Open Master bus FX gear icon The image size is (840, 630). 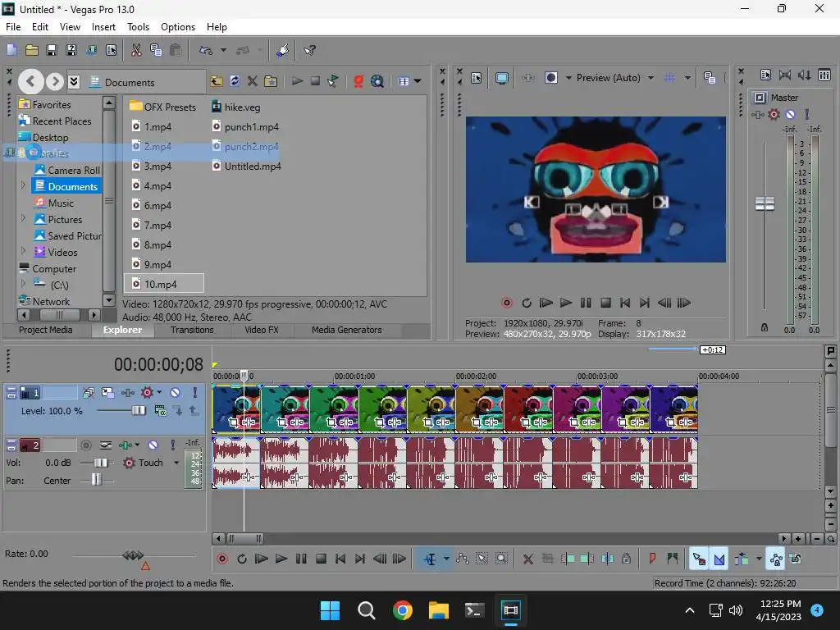tap(774, 114)
